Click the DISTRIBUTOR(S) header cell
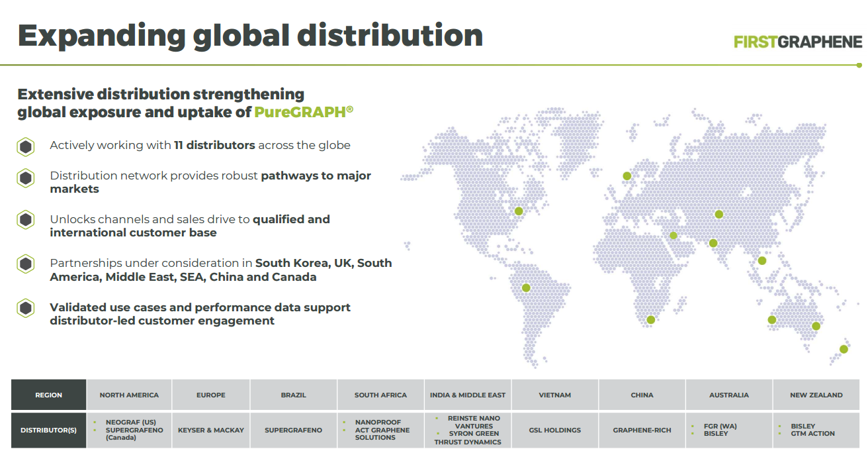This screenshot has width=868, height=455. click(x=49, y=430)
